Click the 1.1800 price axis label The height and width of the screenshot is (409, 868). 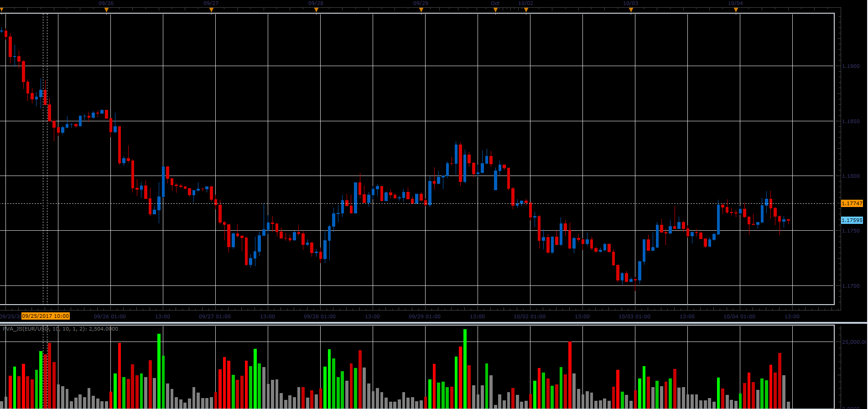[x=851, y=176]
